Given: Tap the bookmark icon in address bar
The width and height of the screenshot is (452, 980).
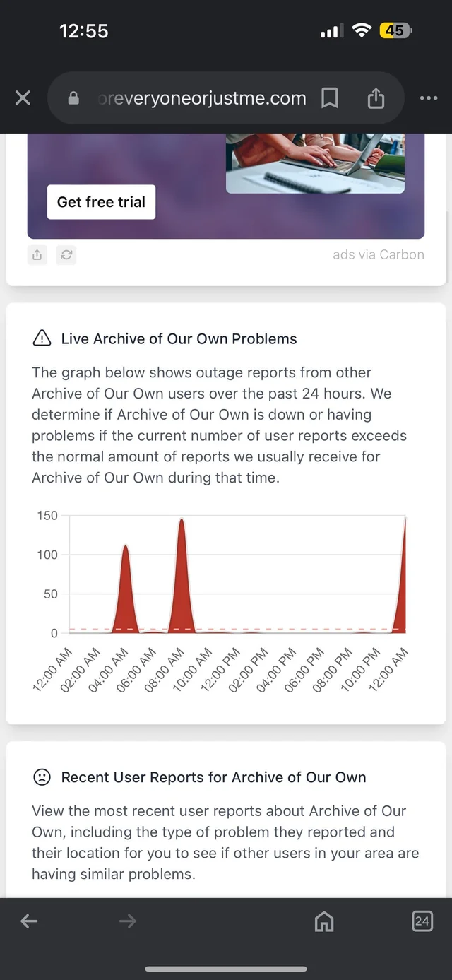Looking at the screenshot, I should 329,98.
